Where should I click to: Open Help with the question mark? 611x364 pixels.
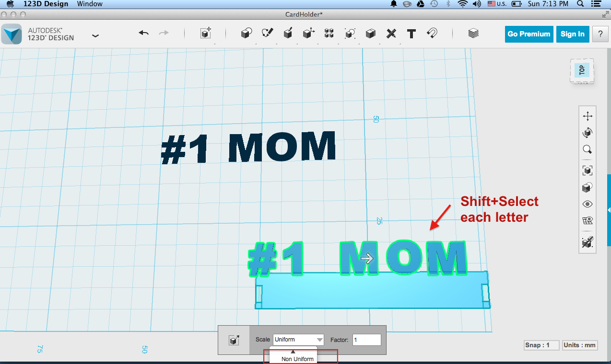600,34
